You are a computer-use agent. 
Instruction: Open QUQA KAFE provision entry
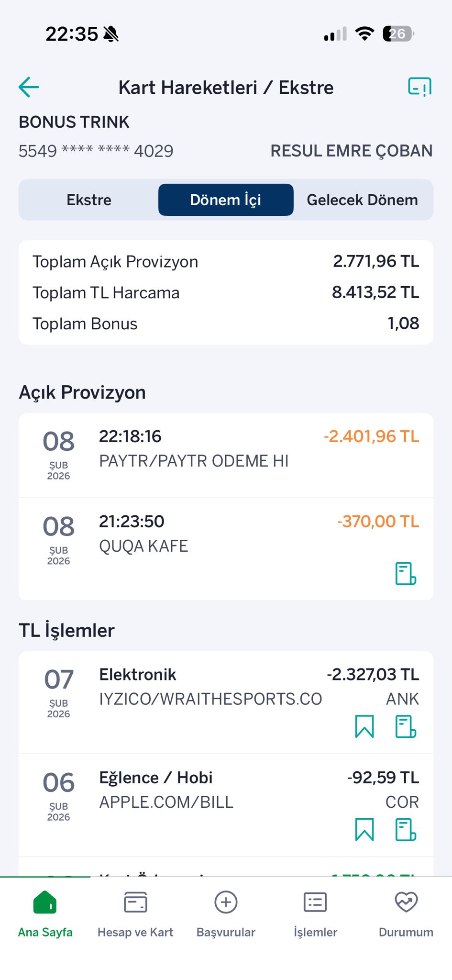226,549
